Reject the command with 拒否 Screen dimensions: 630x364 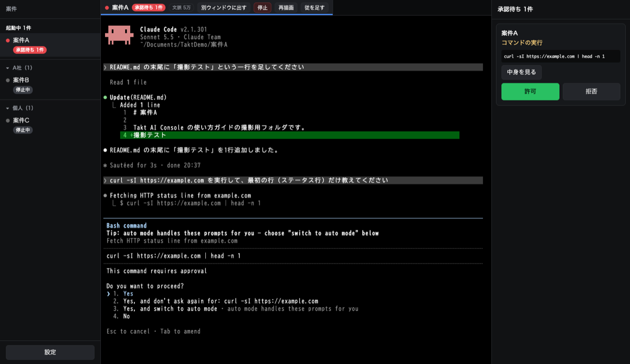click(591, 91)
